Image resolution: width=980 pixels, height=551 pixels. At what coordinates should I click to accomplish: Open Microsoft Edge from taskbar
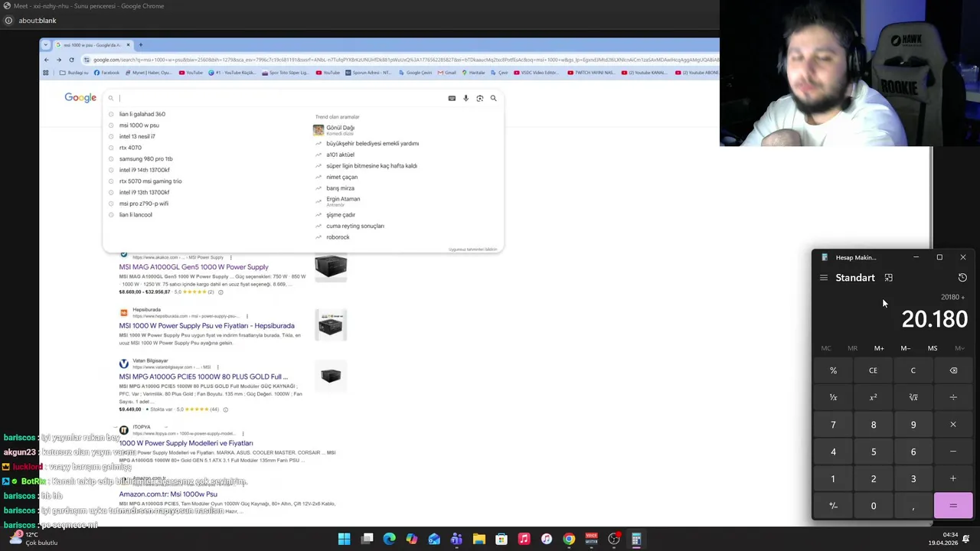coord(389,540)
